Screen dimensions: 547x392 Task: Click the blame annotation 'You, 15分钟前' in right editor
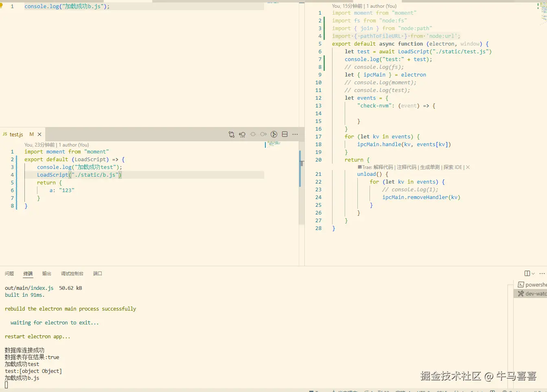pos(347,6)
